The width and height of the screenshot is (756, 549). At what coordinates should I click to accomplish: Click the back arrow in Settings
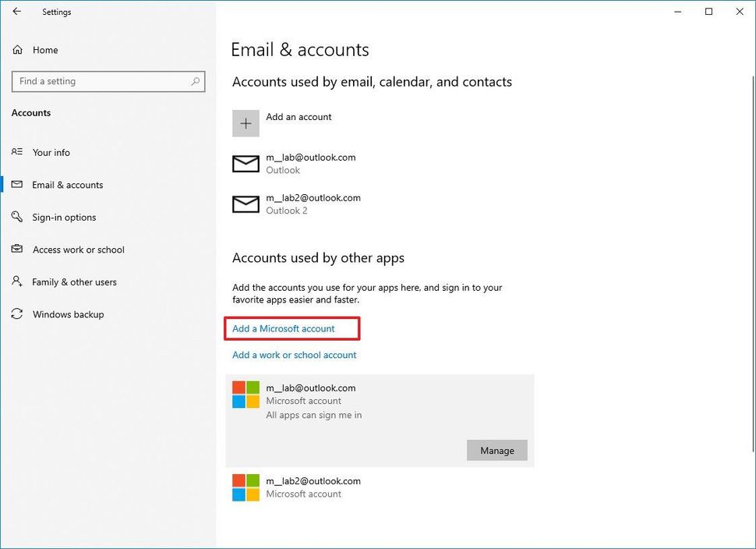17,12
